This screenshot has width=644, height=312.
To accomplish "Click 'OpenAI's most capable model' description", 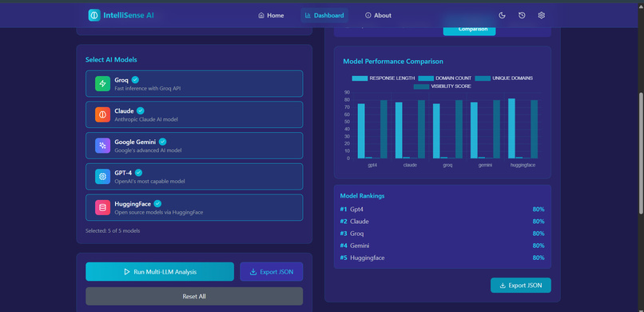I will tap(149, 182).
